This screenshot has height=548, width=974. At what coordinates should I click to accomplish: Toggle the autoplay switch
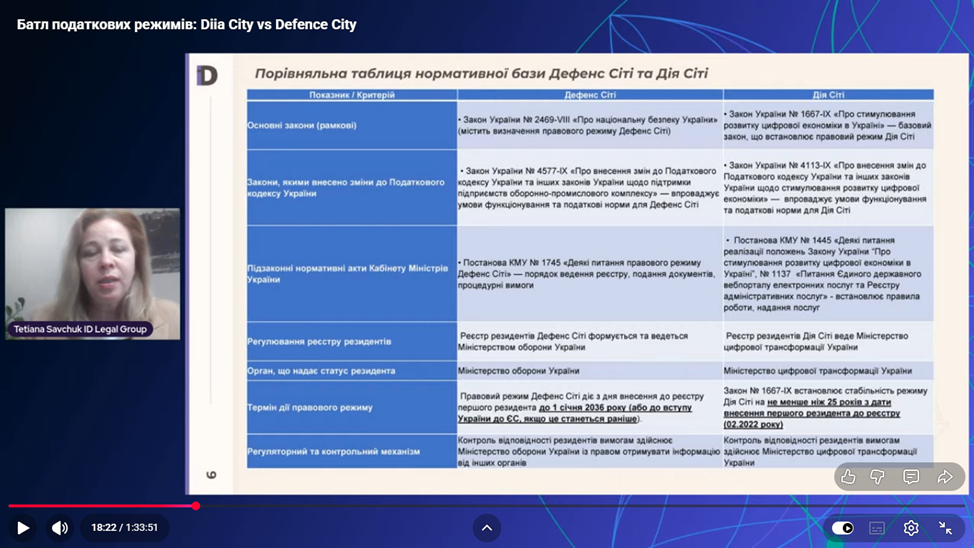coord(843,528)
